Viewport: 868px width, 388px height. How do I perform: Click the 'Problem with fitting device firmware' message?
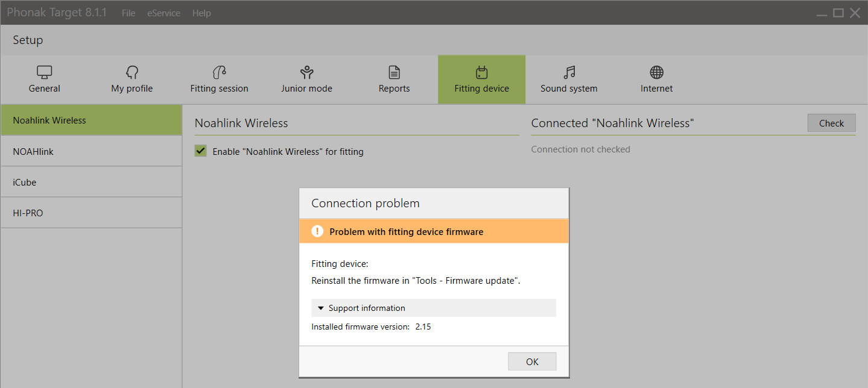(407, 231)
